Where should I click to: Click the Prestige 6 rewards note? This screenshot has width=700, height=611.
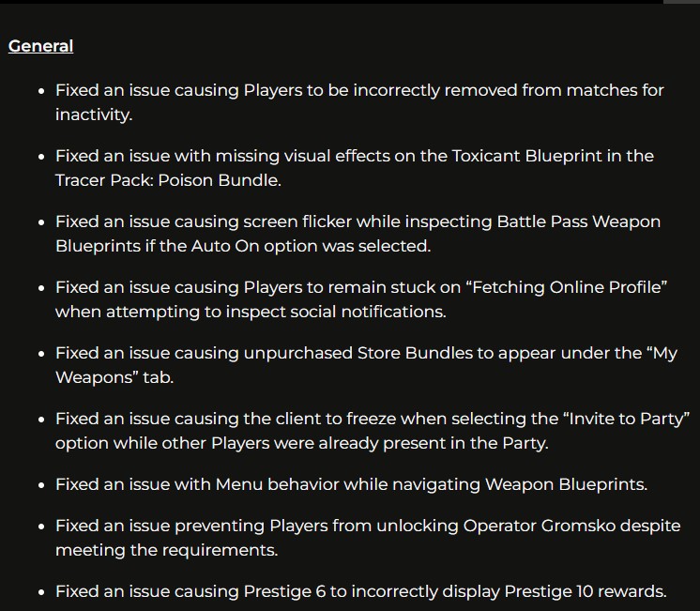click(360, 591)
